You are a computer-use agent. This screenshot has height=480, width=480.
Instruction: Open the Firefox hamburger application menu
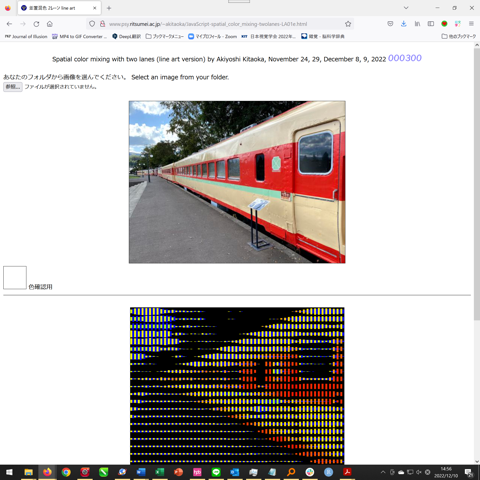pyautogui.click(x=471, y=24)
